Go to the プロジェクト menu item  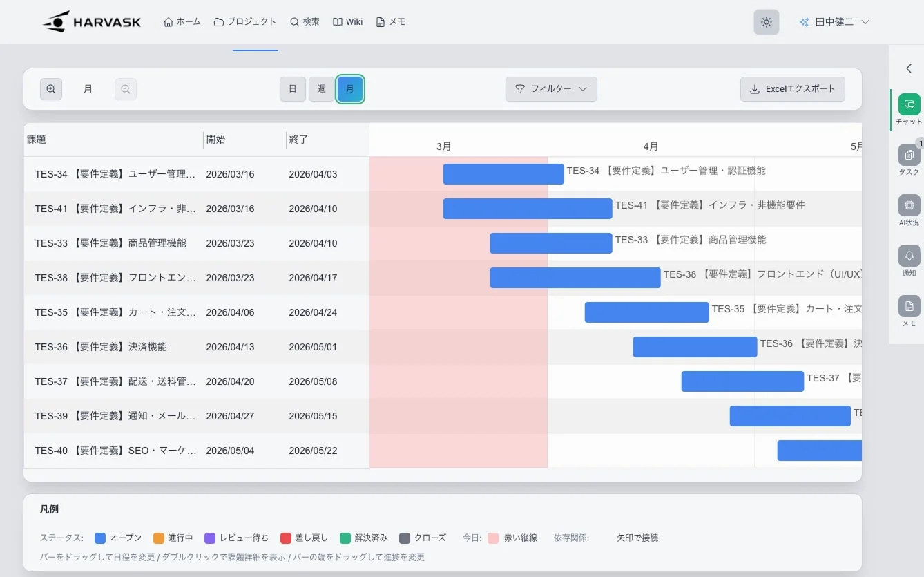coord(245,22)
